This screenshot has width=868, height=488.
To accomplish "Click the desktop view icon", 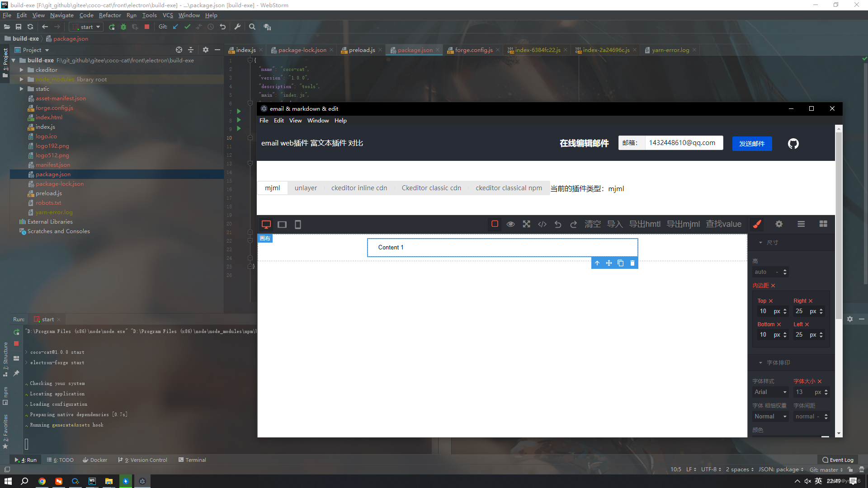I will tap(266, 224).
